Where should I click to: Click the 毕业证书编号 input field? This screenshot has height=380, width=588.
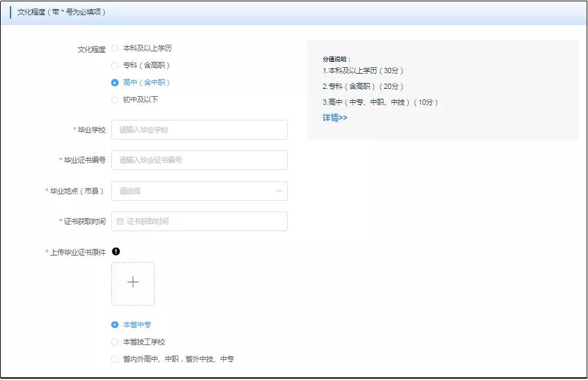201,160
